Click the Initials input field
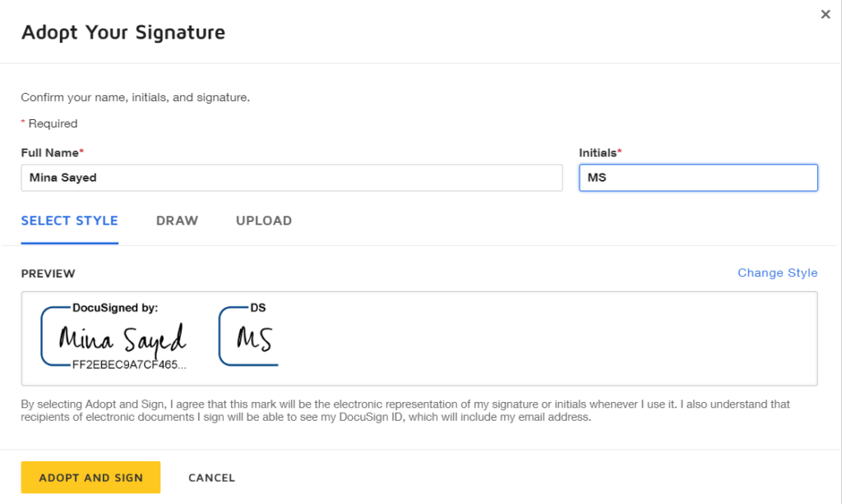The height and width of the screenshot is (504, 842). coord(698,178)
